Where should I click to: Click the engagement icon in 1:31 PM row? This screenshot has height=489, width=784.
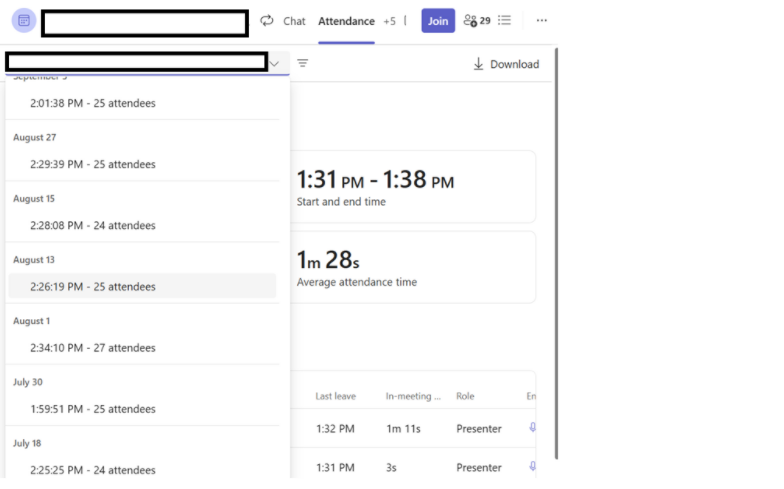pyautogui.click(x=532, y=466)
